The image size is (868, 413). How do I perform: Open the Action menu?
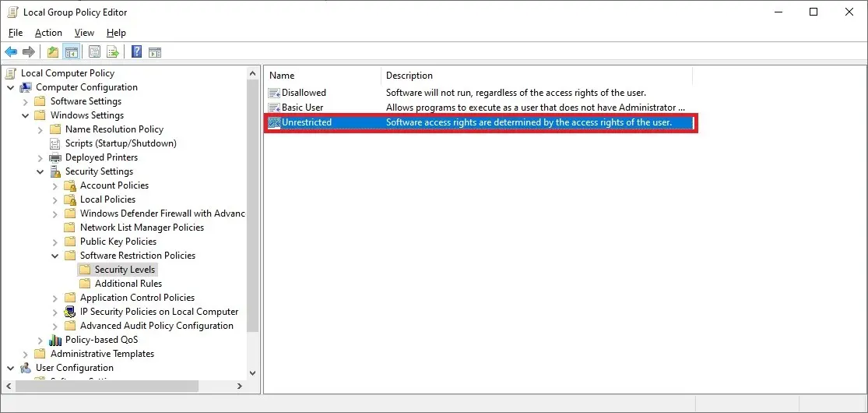[48, 33]
